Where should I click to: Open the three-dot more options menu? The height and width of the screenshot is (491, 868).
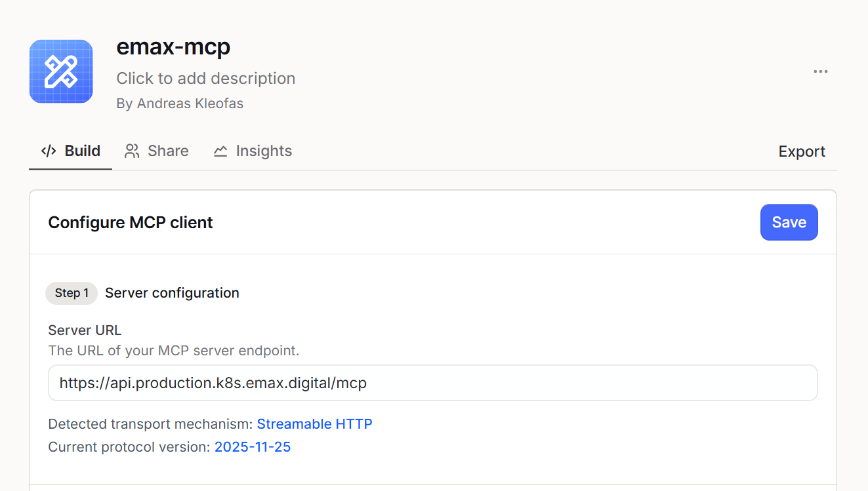coord(821,71)
